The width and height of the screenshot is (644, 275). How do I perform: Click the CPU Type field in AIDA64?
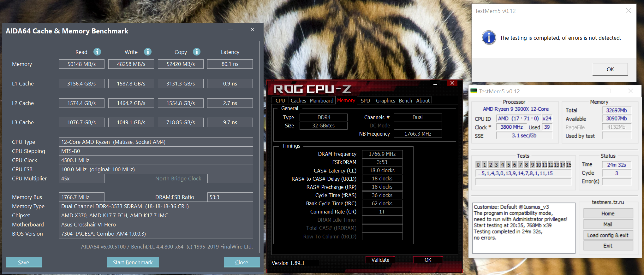click(x=156, y=142)
